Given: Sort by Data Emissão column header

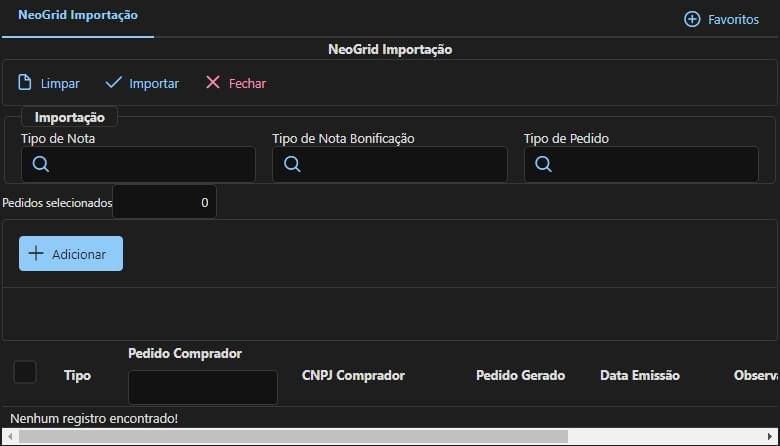Looking at the screenshot, I should [x=639, y=375].
